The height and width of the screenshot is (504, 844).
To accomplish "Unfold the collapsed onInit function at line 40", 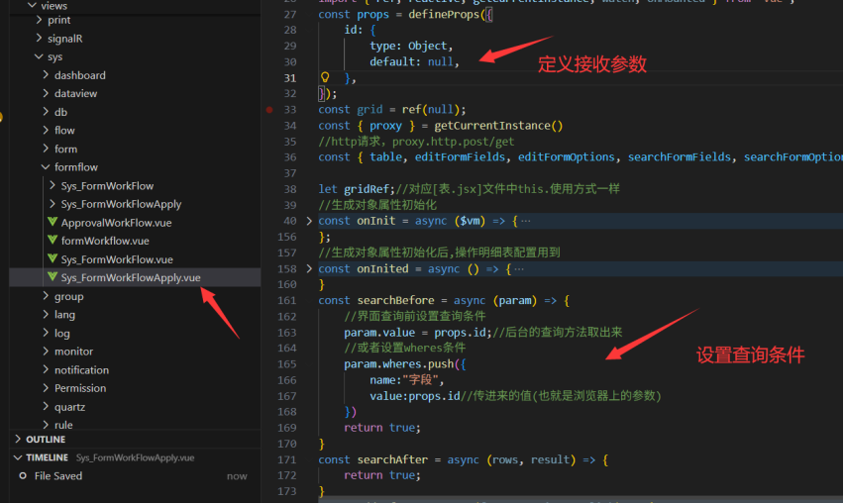I will click(309, 221).
